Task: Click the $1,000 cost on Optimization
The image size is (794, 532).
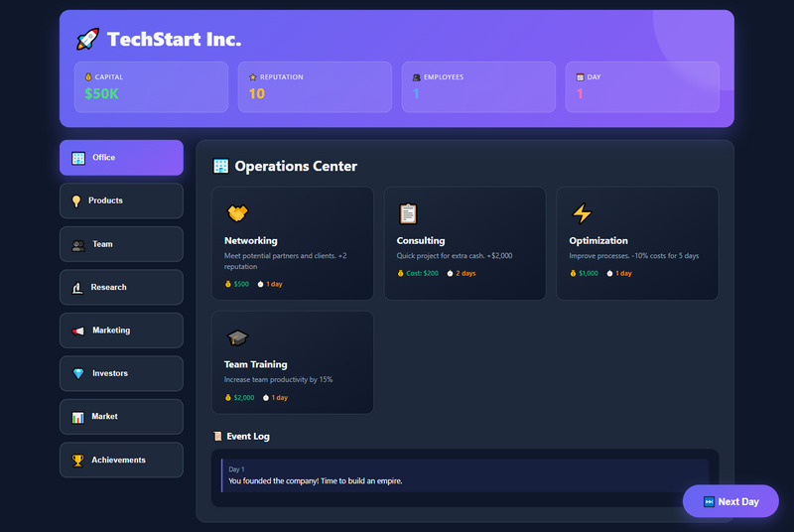Action: coord(589,273)
